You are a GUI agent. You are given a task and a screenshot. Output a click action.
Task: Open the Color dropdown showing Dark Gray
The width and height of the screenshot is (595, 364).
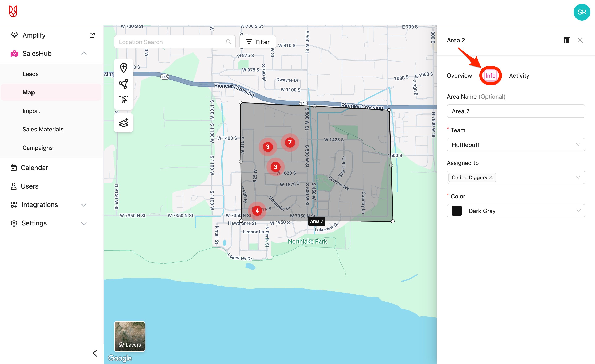coord(516,211)
